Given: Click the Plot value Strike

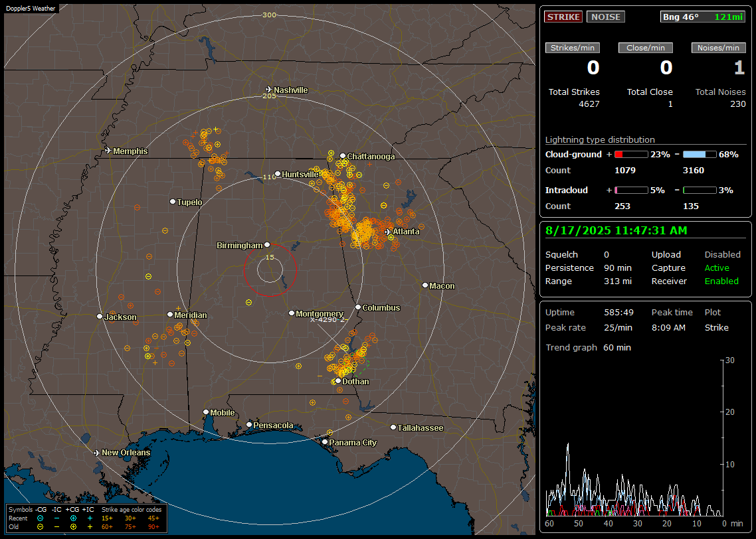Looking at the screenshot, I should tap(716, 327).
